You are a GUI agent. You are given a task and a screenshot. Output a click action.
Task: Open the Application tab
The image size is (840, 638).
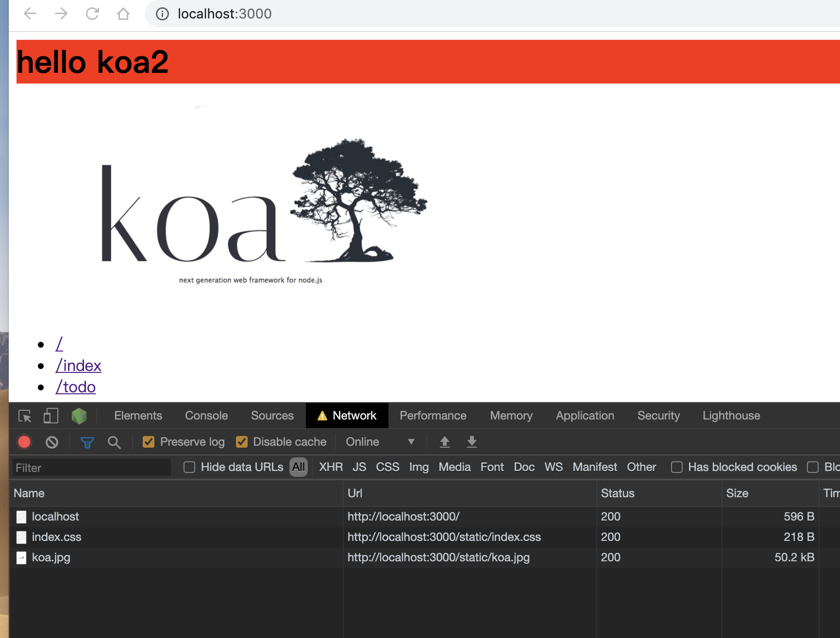click(x=585, y=416)
